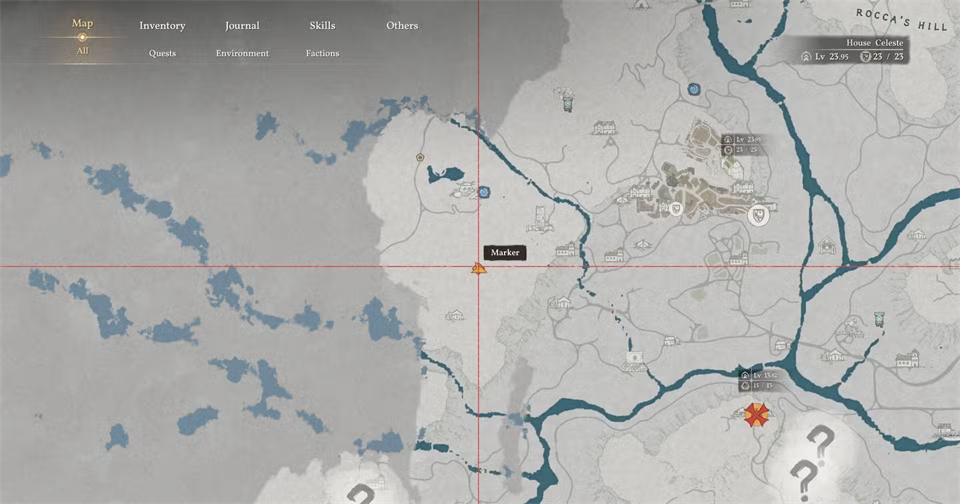Viewport: 960px width, 504px height.
Task: Select the red crossed-out orange emblem
Action: pos(757,415)
